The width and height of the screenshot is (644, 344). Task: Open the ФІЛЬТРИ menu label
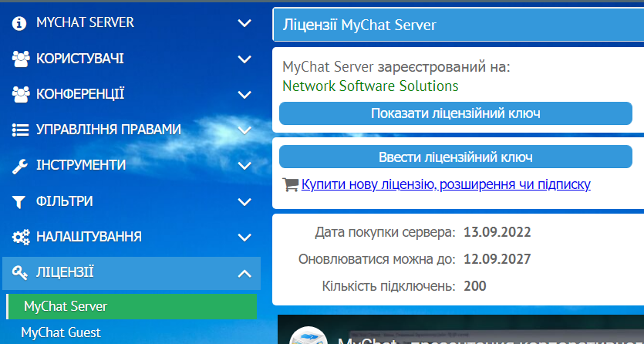pyautogui.click(x=65, y=201)
